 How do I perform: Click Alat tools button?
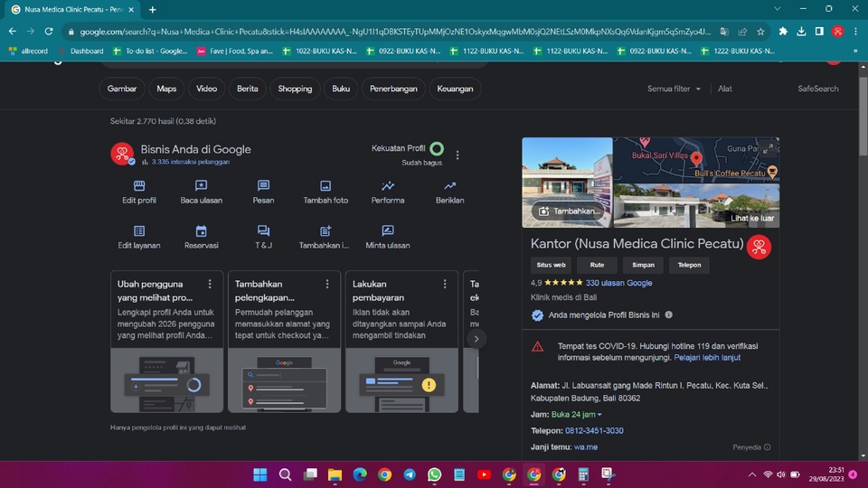click(x=724, y=89)
